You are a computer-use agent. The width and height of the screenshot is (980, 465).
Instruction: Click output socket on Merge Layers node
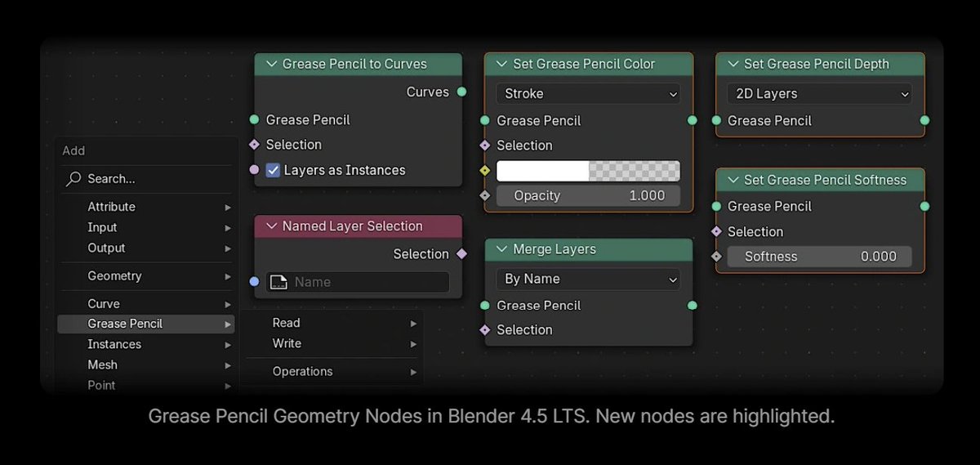(x=693, y=305)
